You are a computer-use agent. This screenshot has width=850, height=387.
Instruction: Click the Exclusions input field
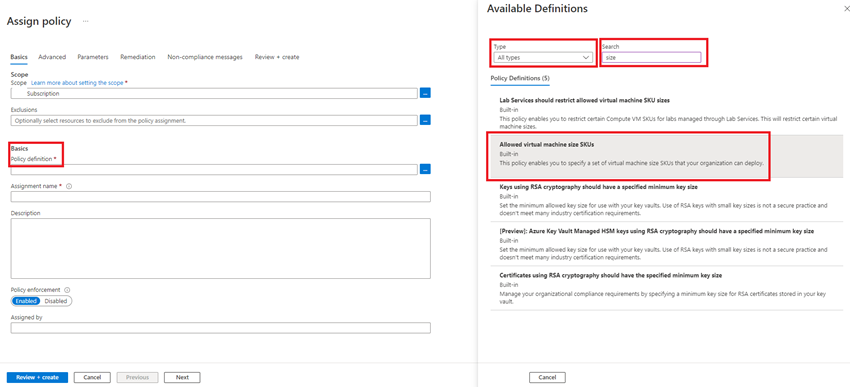214,120
